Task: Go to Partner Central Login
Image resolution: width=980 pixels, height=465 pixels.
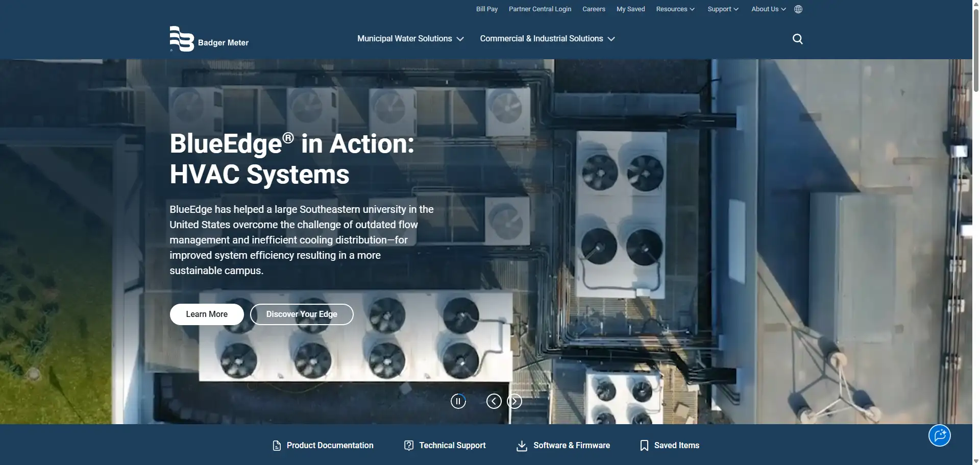Action: [540, 9]
